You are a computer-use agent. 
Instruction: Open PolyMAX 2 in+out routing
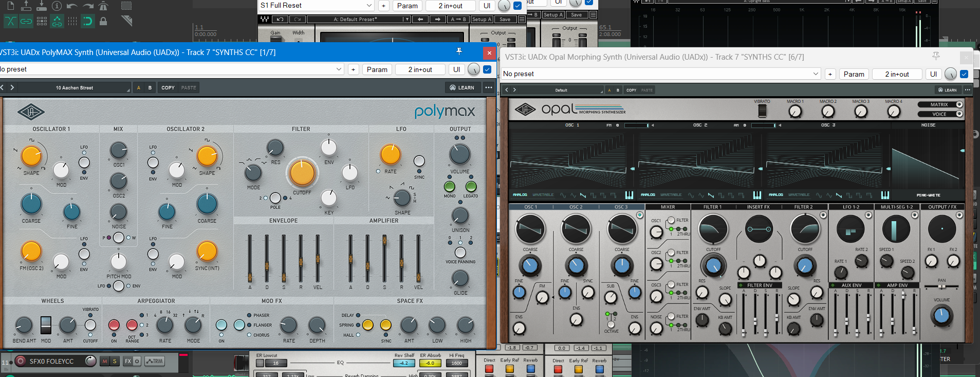[x=420, y=69]
